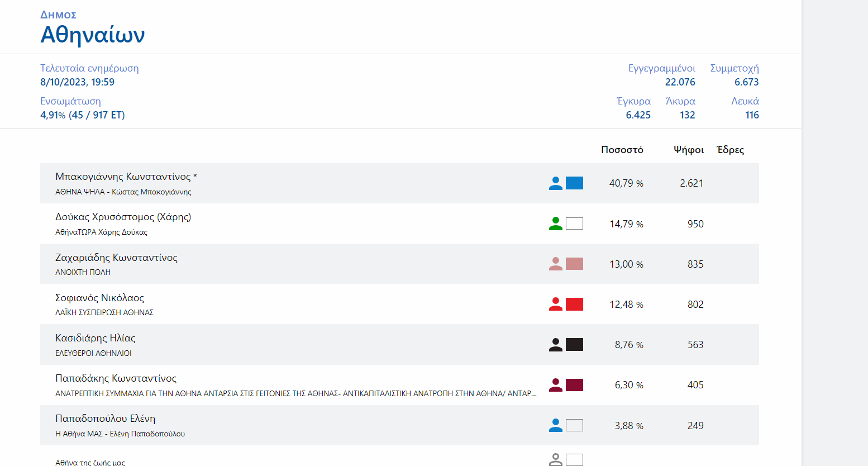Viewport: 868px width, 466px height.
Task: Click the Έδρες column header
Action: point(730,150)
